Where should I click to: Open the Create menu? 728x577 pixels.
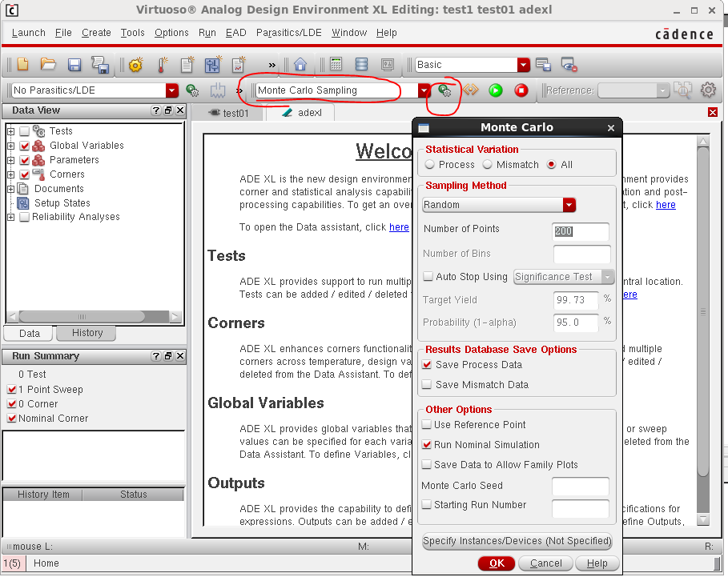click(x=96, y=33)
